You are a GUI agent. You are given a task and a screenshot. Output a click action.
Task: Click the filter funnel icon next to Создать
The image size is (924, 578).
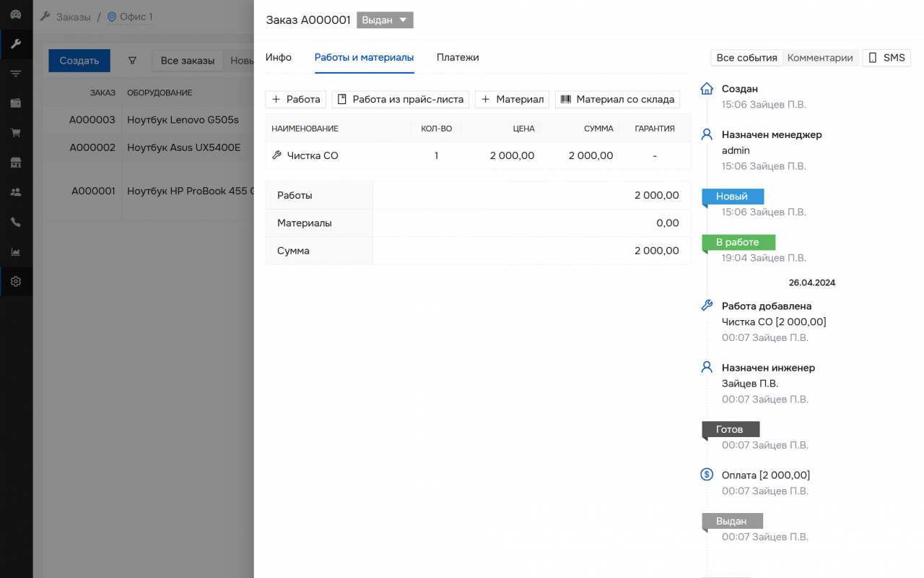(132, 61)
